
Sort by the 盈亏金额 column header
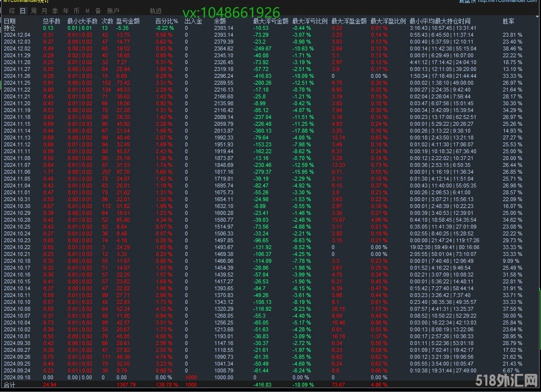[x=128, y=22]
